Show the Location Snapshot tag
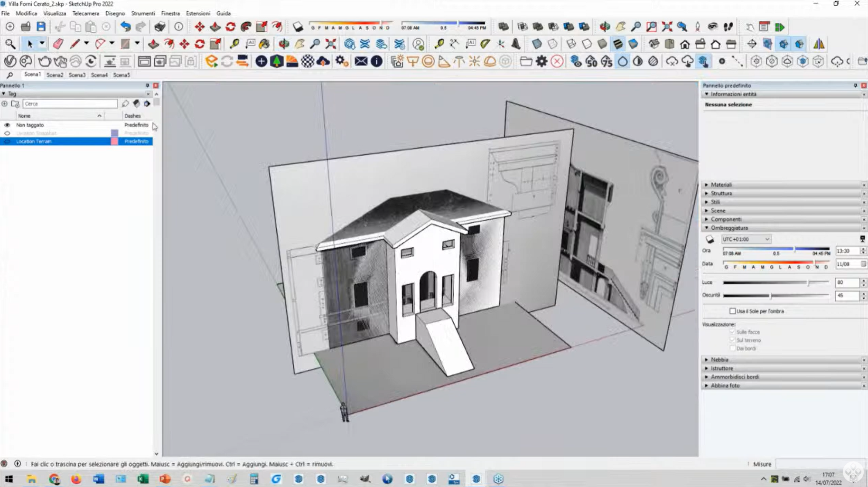 pos(7,133)
